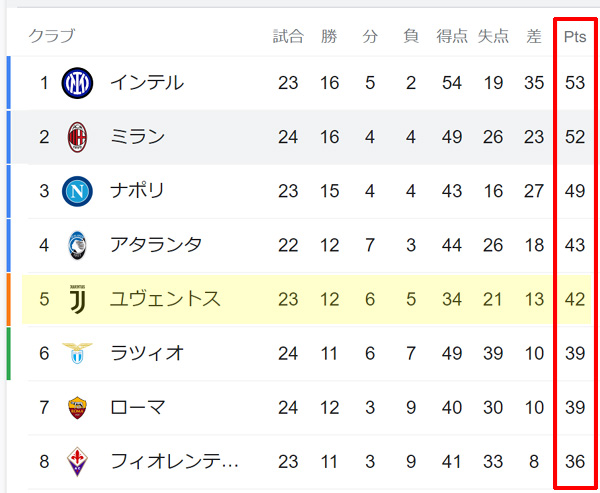Select the highlighted ユヴェントス row name

165,299
